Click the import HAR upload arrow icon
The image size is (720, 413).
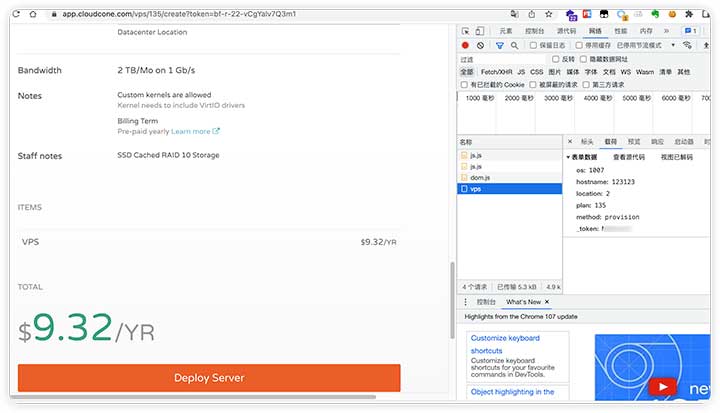click(x=706, y=45)
